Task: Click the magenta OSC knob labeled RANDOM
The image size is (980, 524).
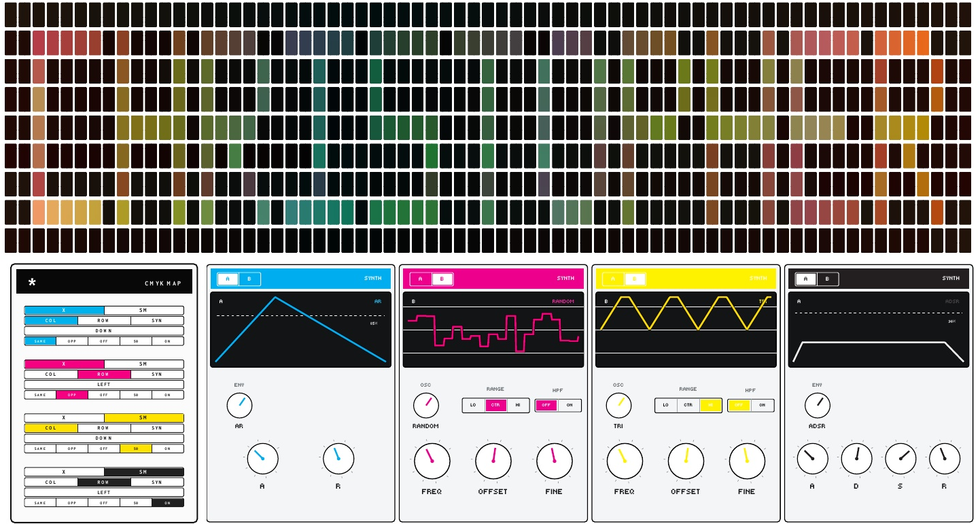Action: point(425,405)
